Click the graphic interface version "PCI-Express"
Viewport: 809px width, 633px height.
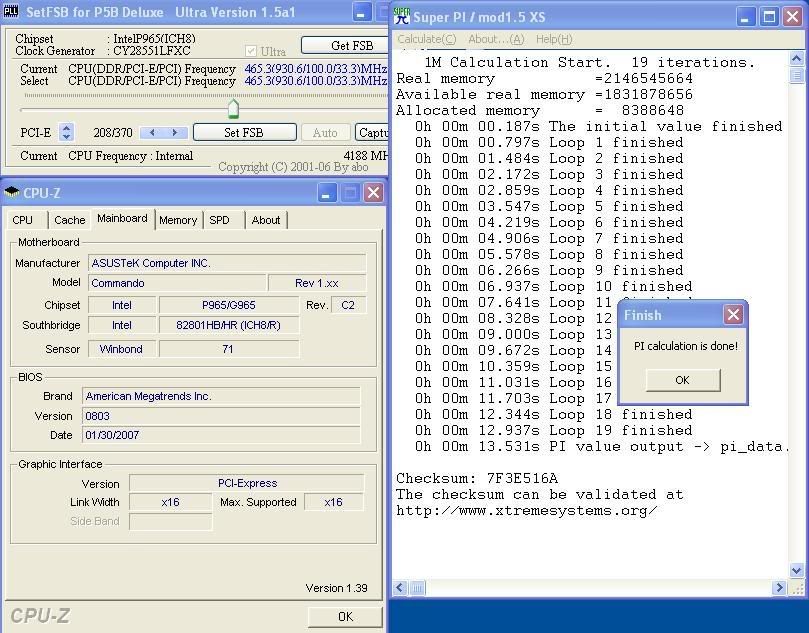point(247,483)
